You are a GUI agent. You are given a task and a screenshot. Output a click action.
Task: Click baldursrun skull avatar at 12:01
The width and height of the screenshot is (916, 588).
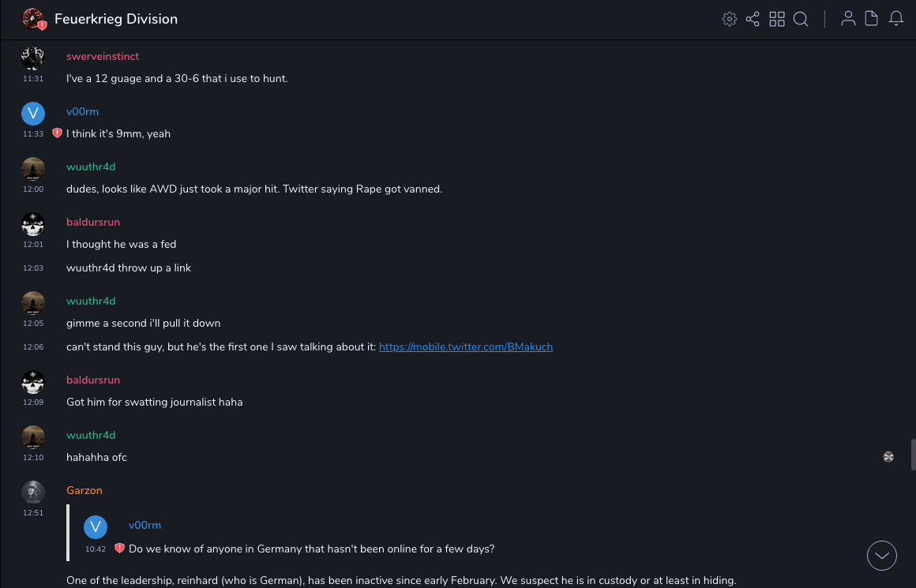pyautogui.click(x=33, y=224)
